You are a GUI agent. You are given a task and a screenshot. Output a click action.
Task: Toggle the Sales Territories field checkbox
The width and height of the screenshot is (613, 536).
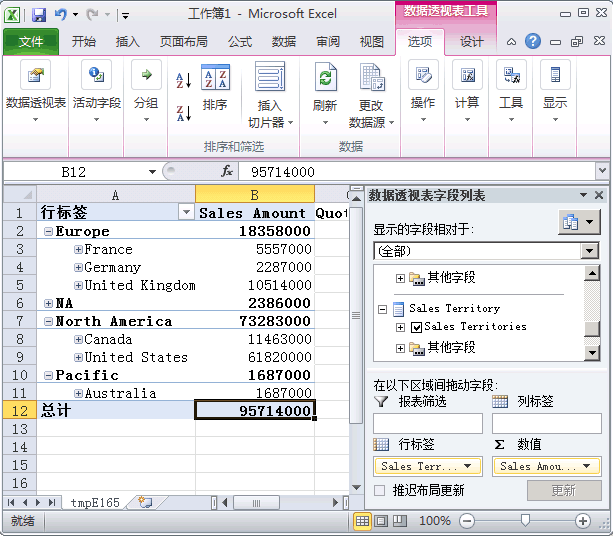click(x=417, y=327)
